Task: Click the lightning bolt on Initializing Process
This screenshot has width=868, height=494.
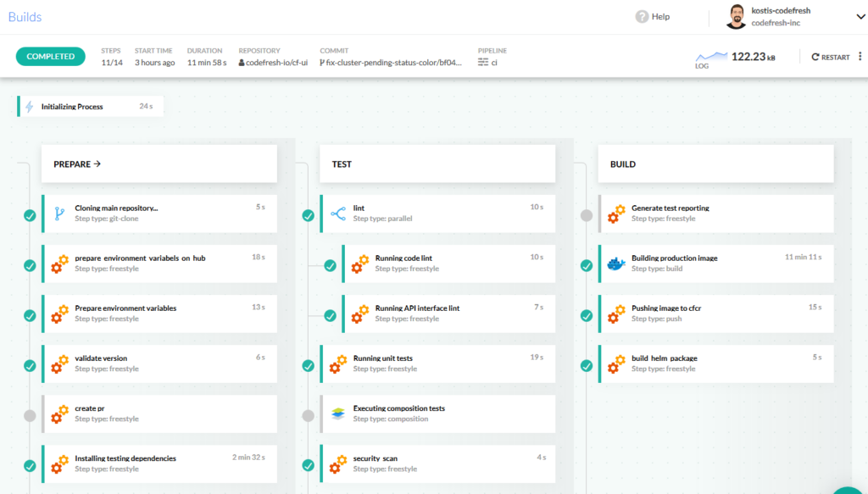Action: pyautogui.click(x=31, y=106)
